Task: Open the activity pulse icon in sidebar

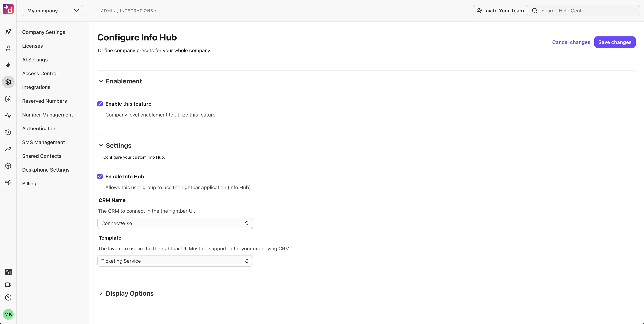Action: click(x=8, y=115)
